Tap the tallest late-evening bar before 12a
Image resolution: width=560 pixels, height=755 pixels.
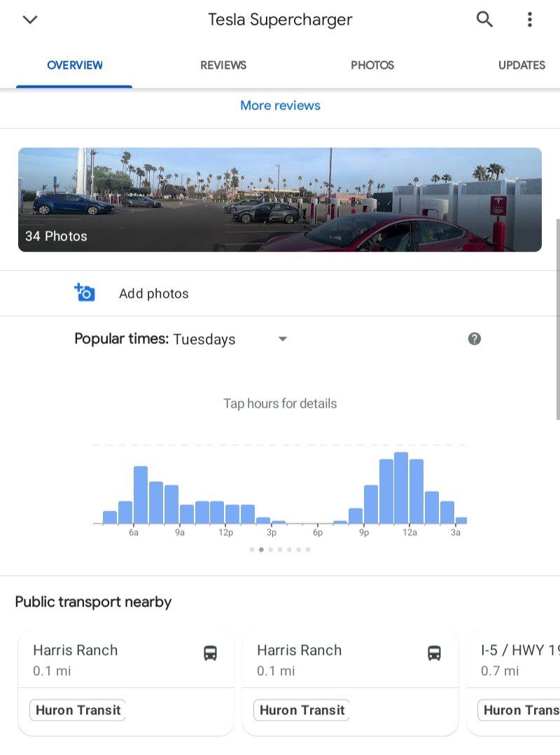(401, 488)
